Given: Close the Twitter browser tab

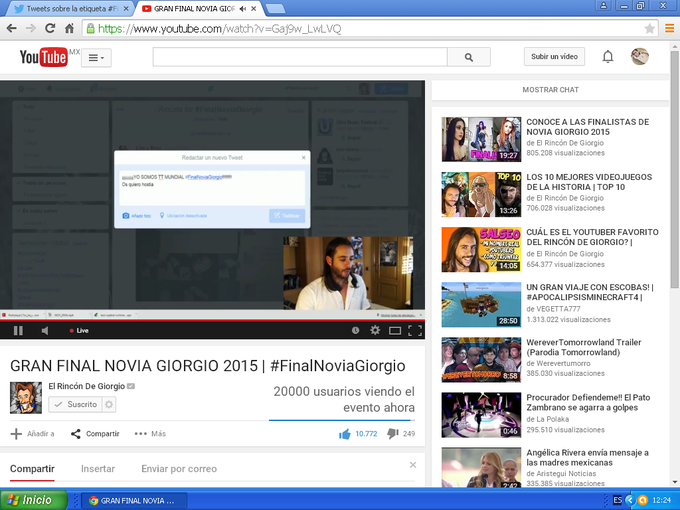Looking at the screenshot, I should pos(126,9).
